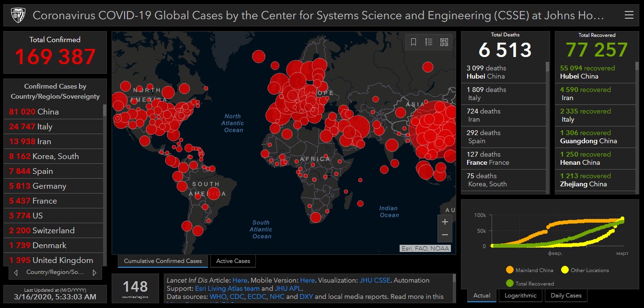Open the basemap gallery grid icon
644x308 pixels.
click(444, 42)
